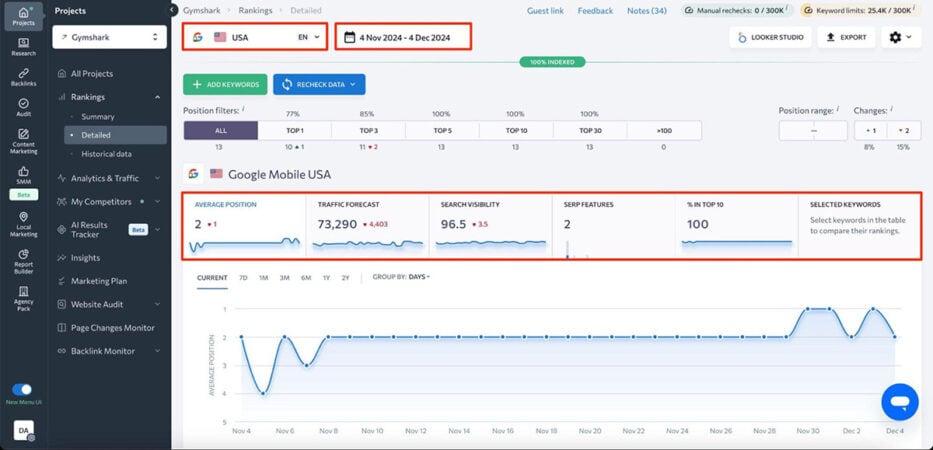Viewport: 933px width, 450px height.
Task: Filter positions by TOP 30
Action: (x=590, y=130)
